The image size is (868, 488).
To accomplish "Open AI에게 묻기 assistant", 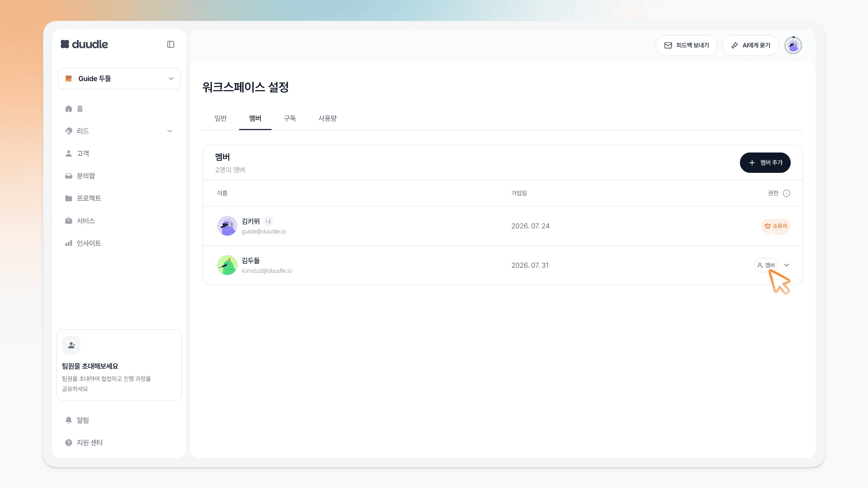I will 750,45.
